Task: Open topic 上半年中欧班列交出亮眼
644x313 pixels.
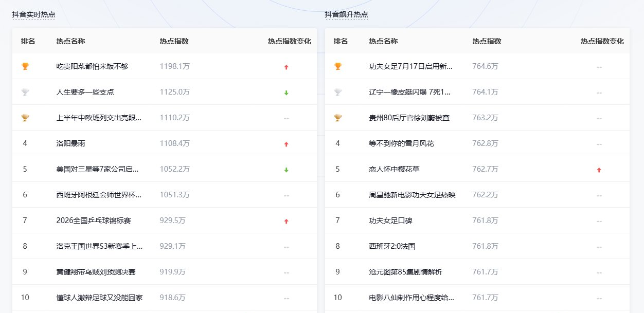Action: [x=99, y=118]
